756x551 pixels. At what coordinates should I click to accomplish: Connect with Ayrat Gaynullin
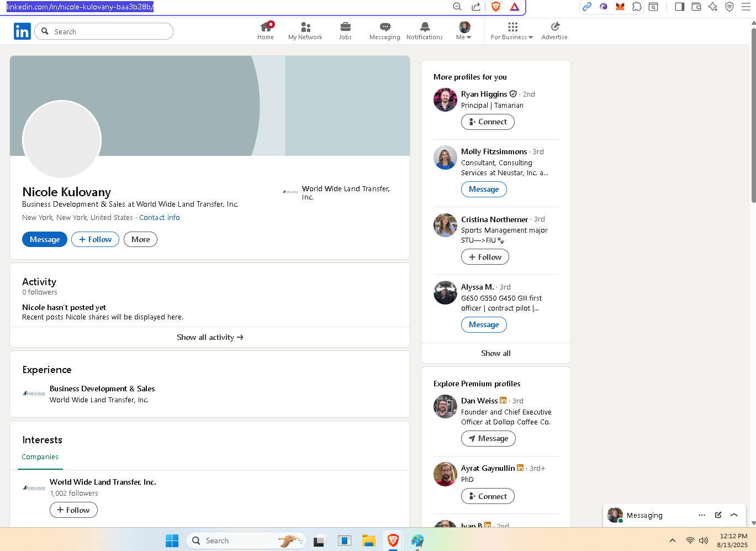[488, 496]
